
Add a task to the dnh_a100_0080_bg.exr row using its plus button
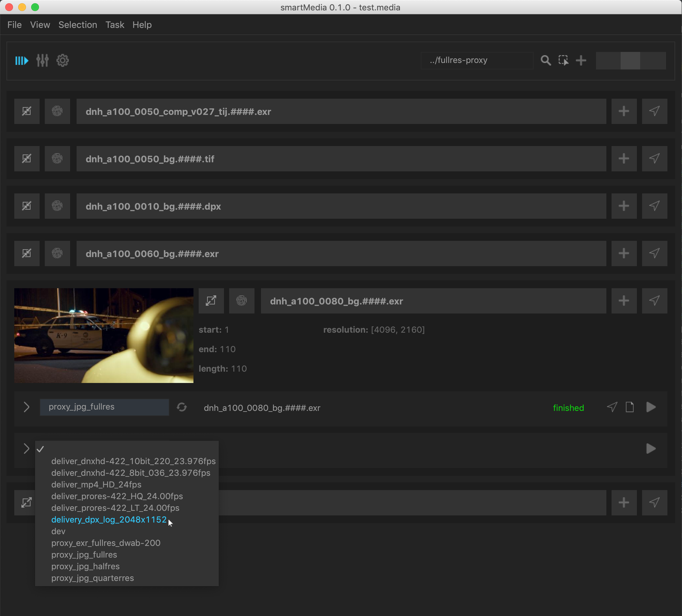tap(624, 301)
